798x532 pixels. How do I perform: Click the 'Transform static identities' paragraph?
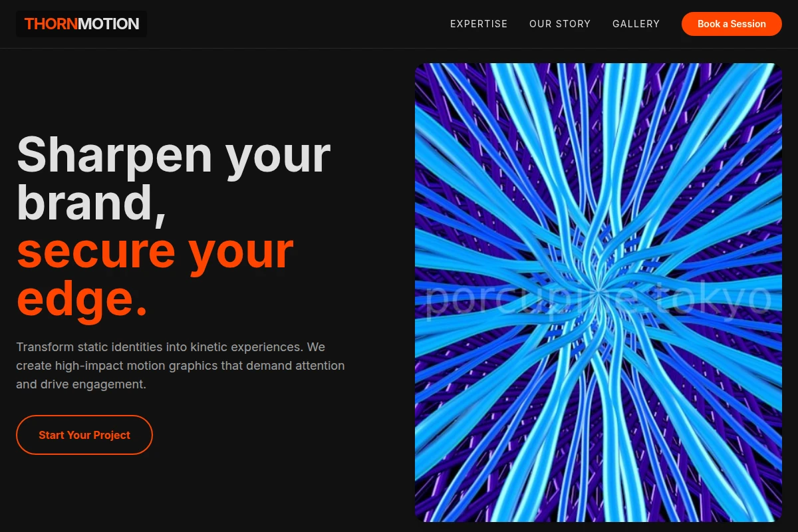180,366
